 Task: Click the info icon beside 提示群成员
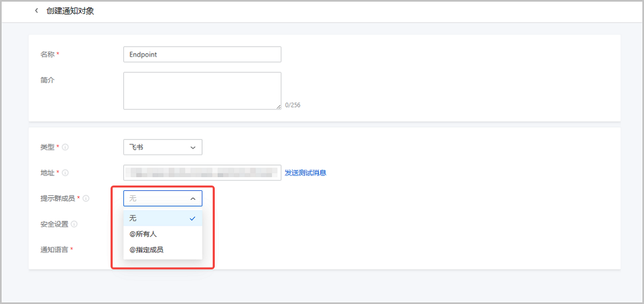click(86, 198)
